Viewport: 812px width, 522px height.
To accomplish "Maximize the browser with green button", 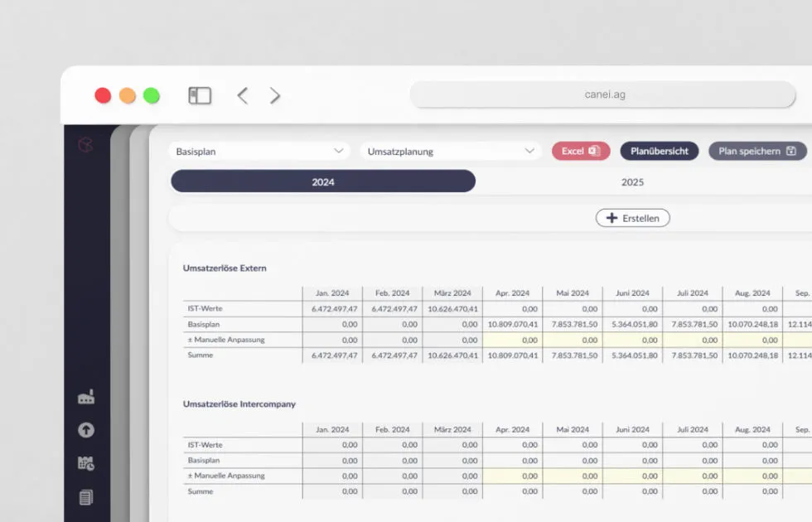I will click(x=151, y=95).
